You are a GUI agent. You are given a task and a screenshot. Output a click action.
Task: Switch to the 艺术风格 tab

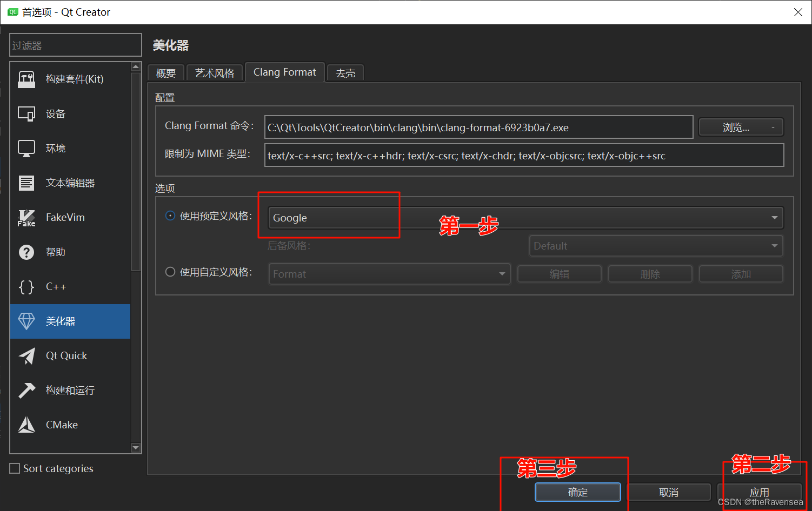point(215,73)
